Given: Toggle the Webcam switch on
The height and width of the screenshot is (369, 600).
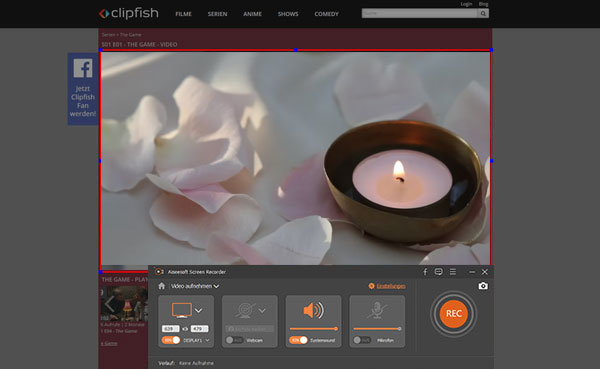Looking at the screenshot, I should coord(235,340).
